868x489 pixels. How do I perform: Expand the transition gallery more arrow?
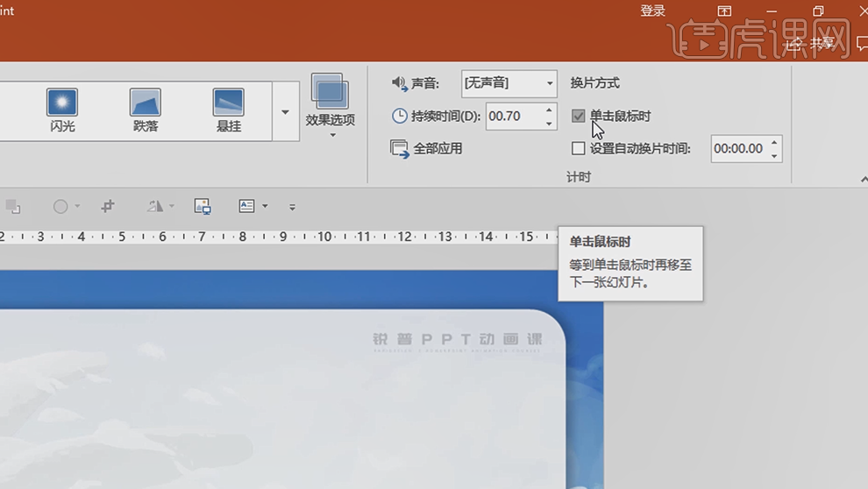tap(285, 112)
